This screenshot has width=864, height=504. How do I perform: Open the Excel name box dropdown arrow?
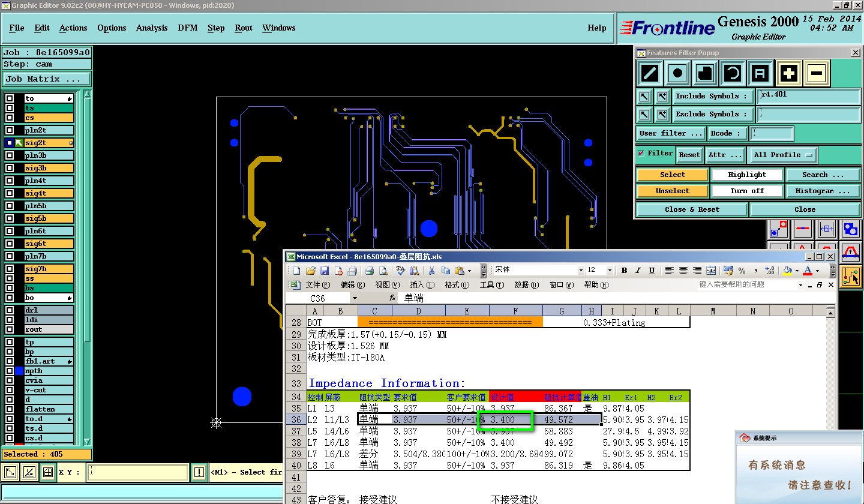click(355, 298)
